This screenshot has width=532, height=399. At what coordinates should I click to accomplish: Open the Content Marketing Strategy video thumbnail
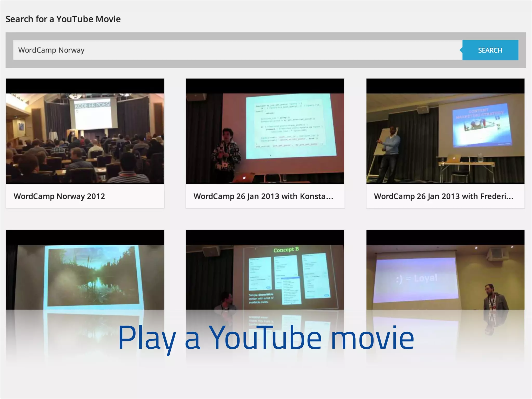click(x=445, y=131)
